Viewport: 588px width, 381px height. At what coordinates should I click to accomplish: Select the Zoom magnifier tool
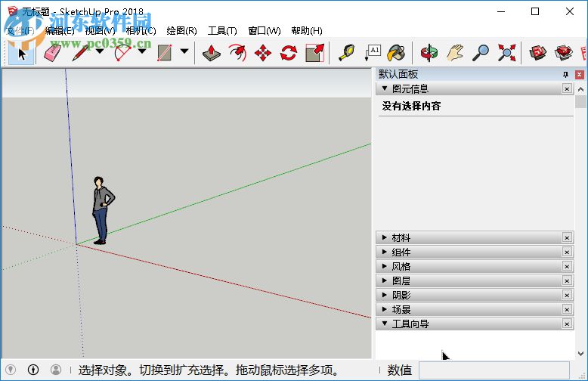[x=481, y=53]
